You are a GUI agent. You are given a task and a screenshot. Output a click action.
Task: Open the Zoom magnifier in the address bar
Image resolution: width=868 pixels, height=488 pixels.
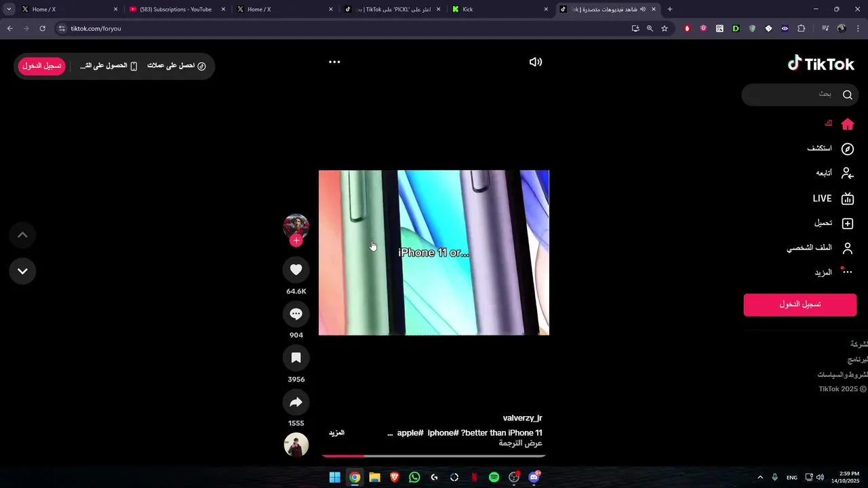coord(650,28)
